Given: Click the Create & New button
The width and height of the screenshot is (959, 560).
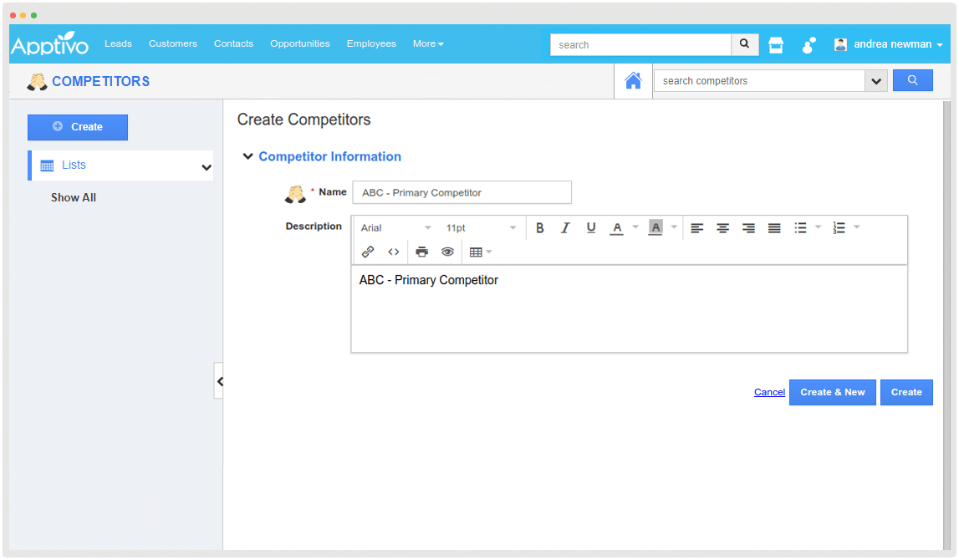Looking at the screenshot, I should 832,392.
